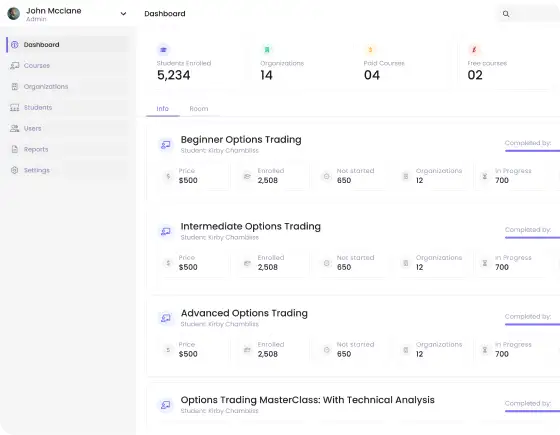Click the Students sidebar icon
This screenshot has width=560, height=435.
[15, 108]
